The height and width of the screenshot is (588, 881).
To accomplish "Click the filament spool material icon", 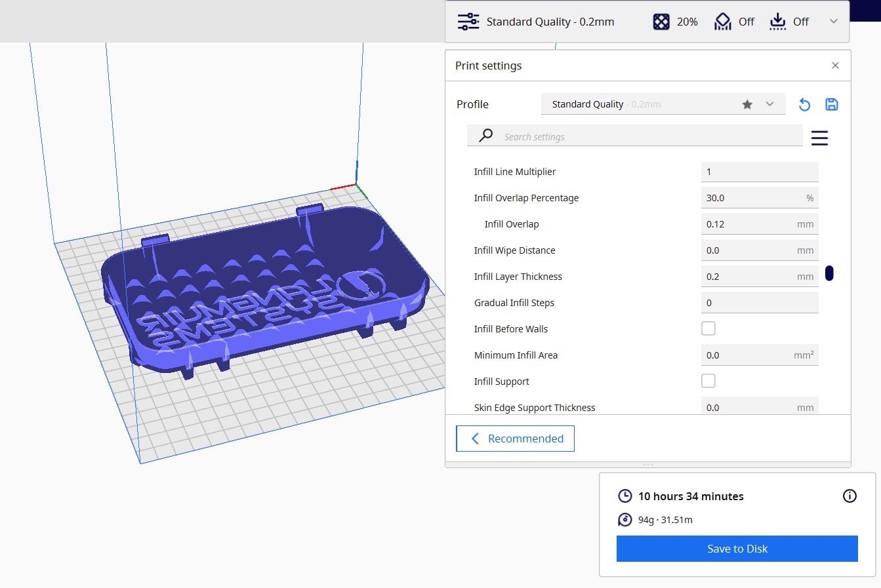I will coord(625,520).
